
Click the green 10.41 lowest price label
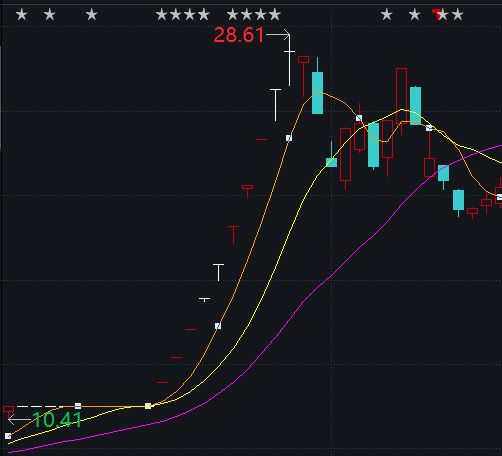point(57,420)
